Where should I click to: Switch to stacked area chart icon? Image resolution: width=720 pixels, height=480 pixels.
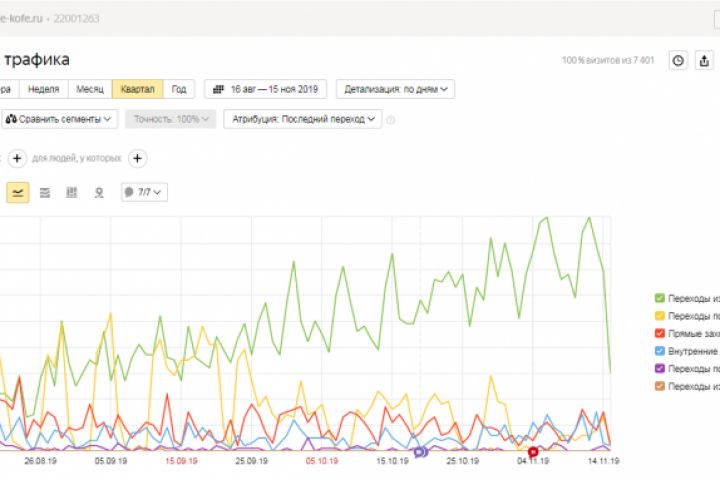coord(45,192)
